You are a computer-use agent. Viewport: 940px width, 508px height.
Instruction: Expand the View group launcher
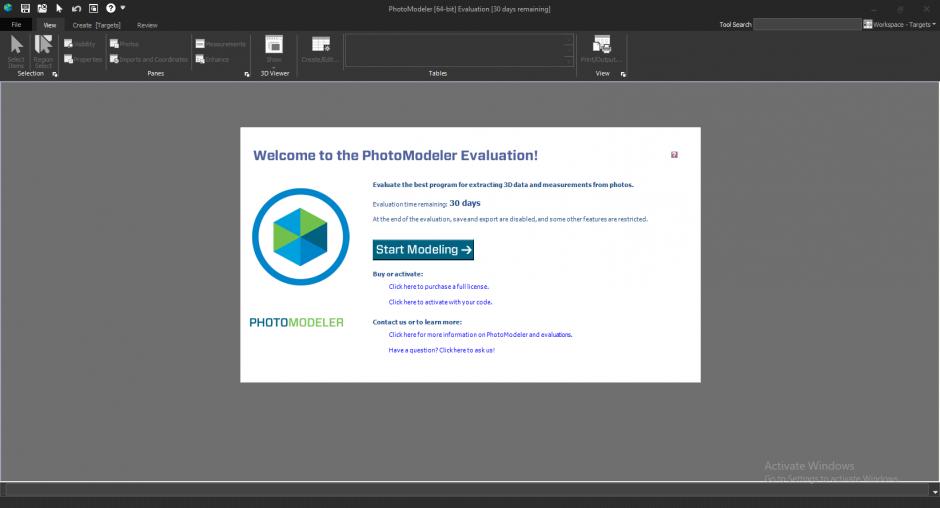point(623,74)
